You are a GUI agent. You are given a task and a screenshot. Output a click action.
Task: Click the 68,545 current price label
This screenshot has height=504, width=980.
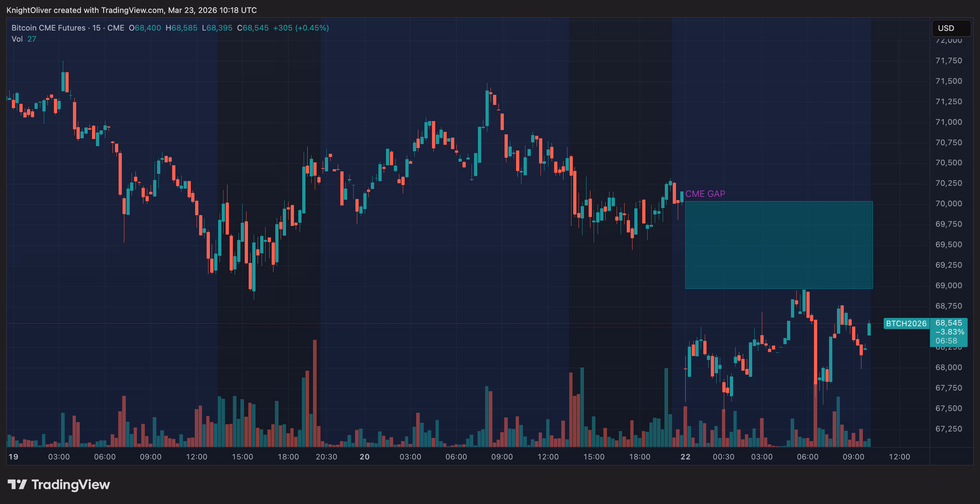[948, 323]
